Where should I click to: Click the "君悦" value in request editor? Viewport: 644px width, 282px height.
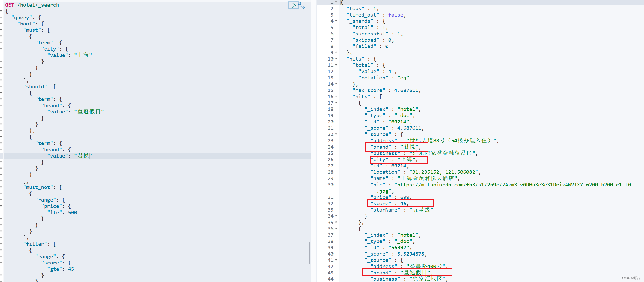(x=83, y=156)
